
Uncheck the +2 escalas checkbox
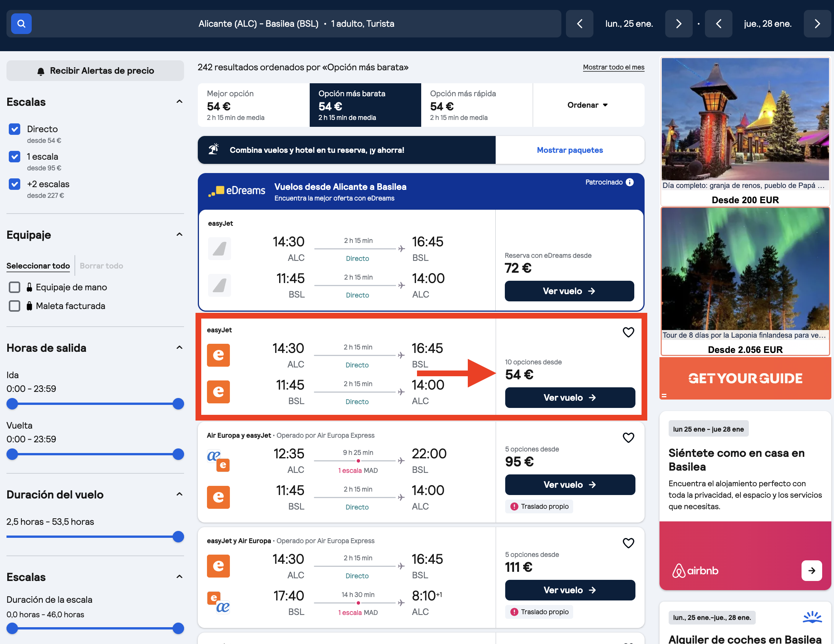click(x=15, y=184)
